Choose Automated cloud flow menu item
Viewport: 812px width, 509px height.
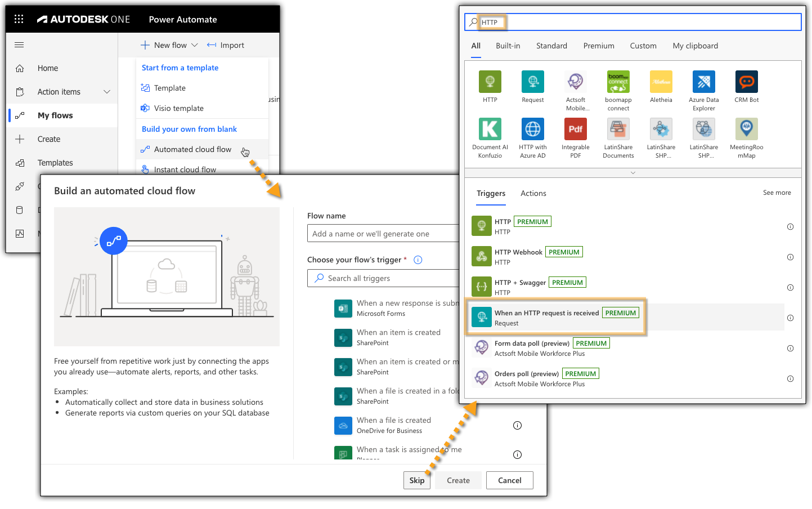click(202, 149)
